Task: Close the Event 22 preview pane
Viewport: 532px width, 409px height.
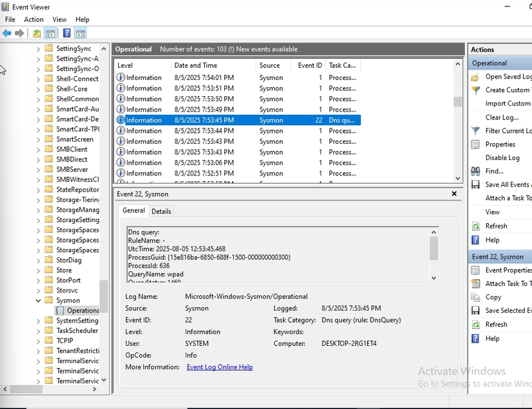Action: [454, 194]
